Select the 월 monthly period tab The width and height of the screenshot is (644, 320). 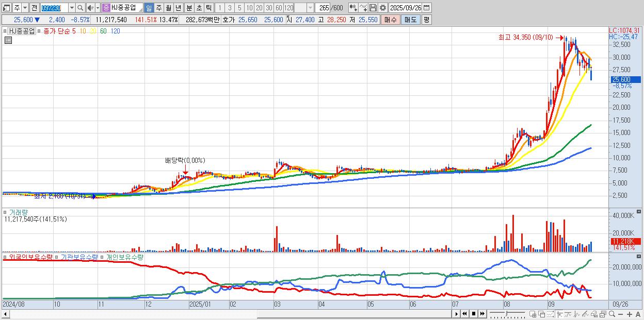168,8
